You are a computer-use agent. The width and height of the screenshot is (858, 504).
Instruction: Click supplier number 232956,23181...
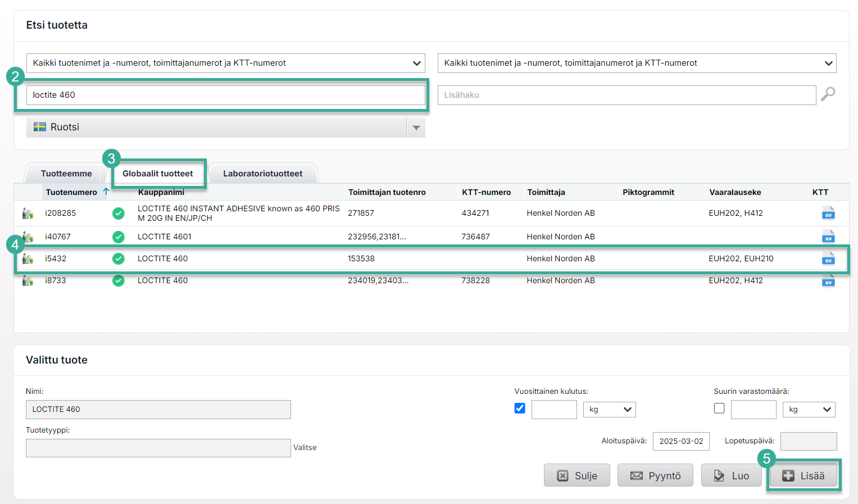pos(377,237)
